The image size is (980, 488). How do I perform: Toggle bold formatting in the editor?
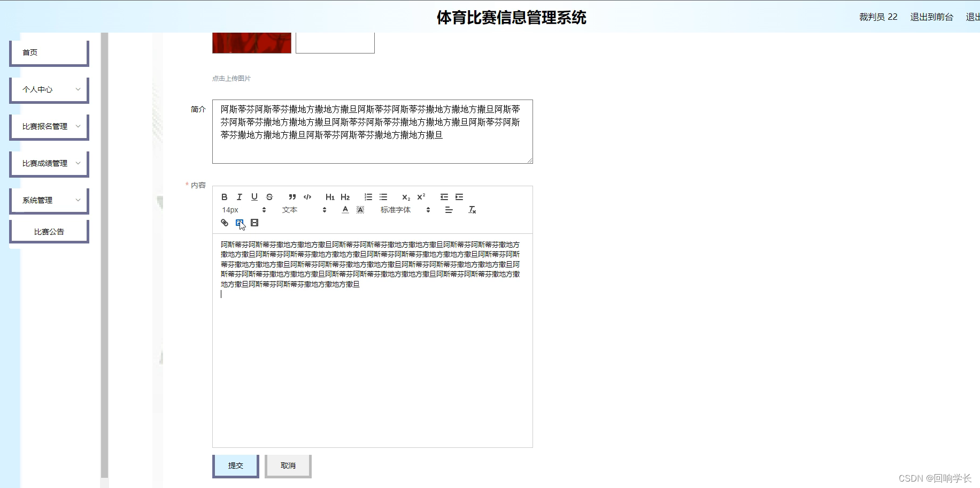tap(224, 197)
